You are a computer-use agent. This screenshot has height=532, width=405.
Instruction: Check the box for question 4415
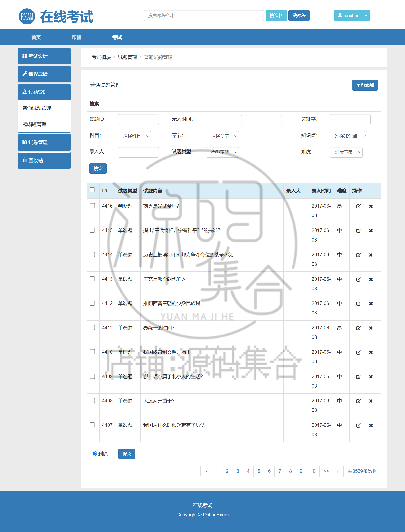point(92,230)
